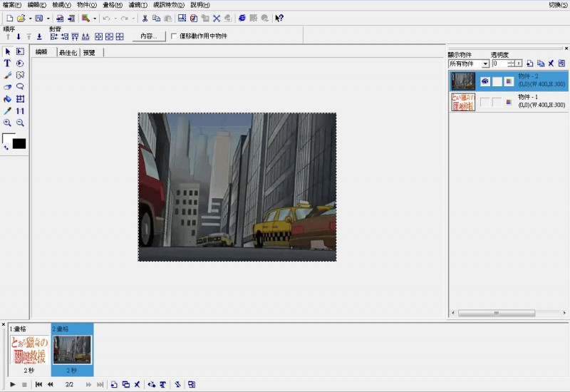
Task: Click the 1:1 actual size tool
Action: 20,111
